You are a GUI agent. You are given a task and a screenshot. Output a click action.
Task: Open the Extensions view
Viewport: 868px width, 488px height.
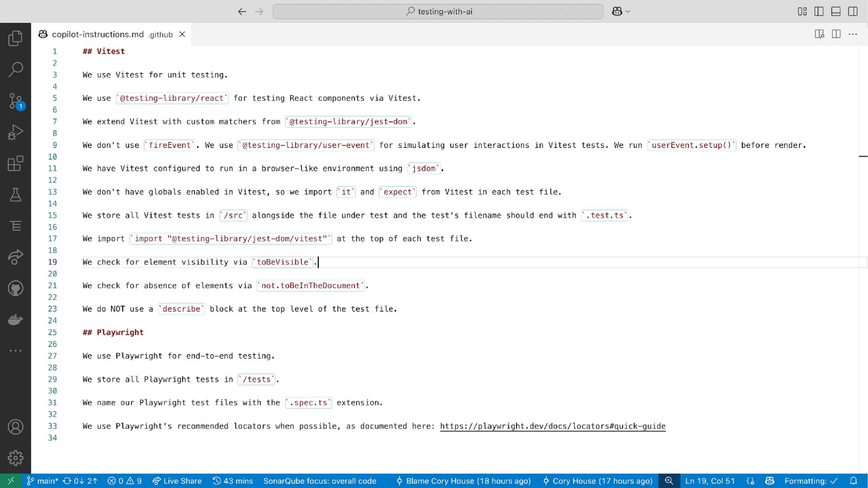(x=15, y=164)
